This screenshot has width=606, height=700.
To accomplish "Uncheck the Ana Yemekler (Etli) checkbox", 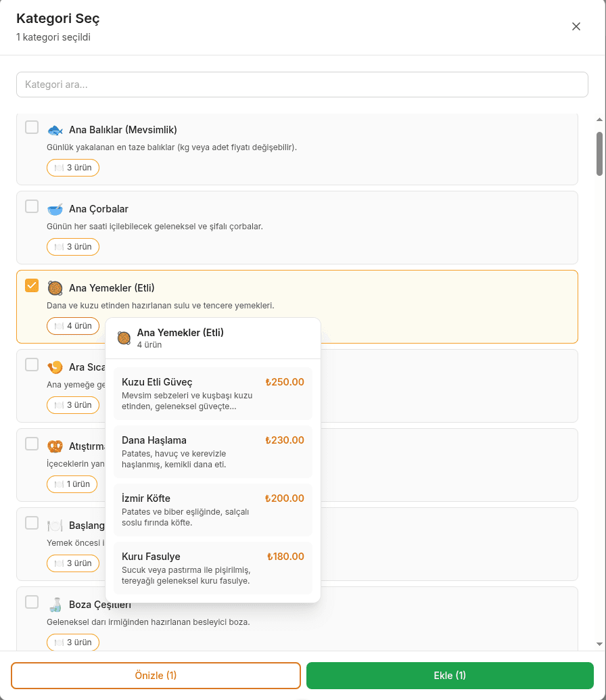I will (x=32, y=285).
